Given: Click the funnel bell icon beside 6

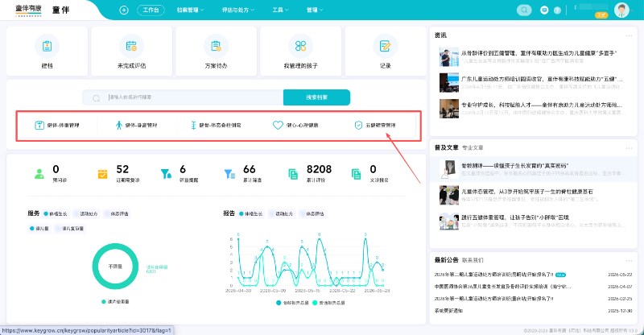Looking at the screenshot, I should tap(166, 174).
